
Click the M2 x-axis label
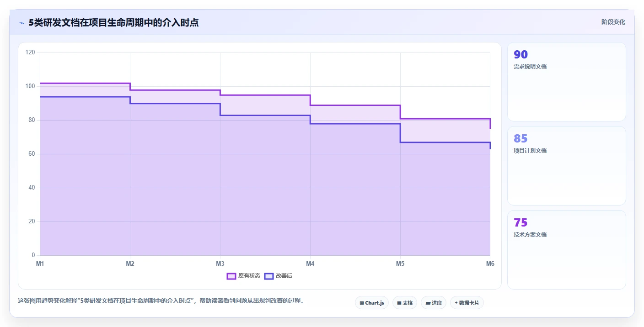click(130, 264)
